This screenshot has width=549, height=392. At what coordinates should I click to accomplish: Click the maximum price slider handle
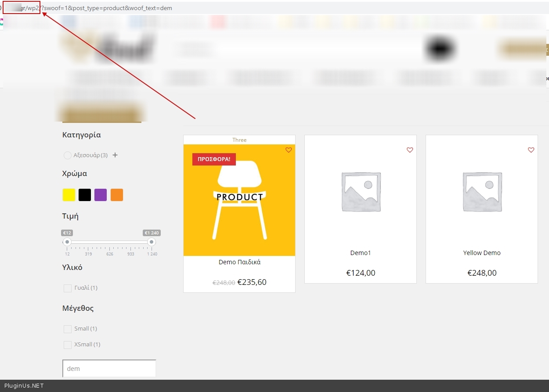[152, 242]
